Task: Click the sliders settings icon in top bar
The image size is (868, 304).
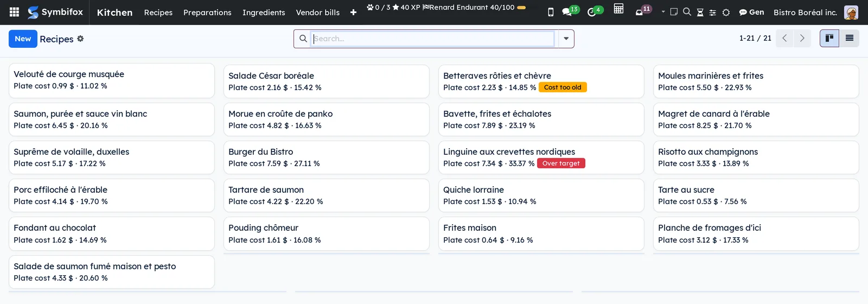Action: 713,12
